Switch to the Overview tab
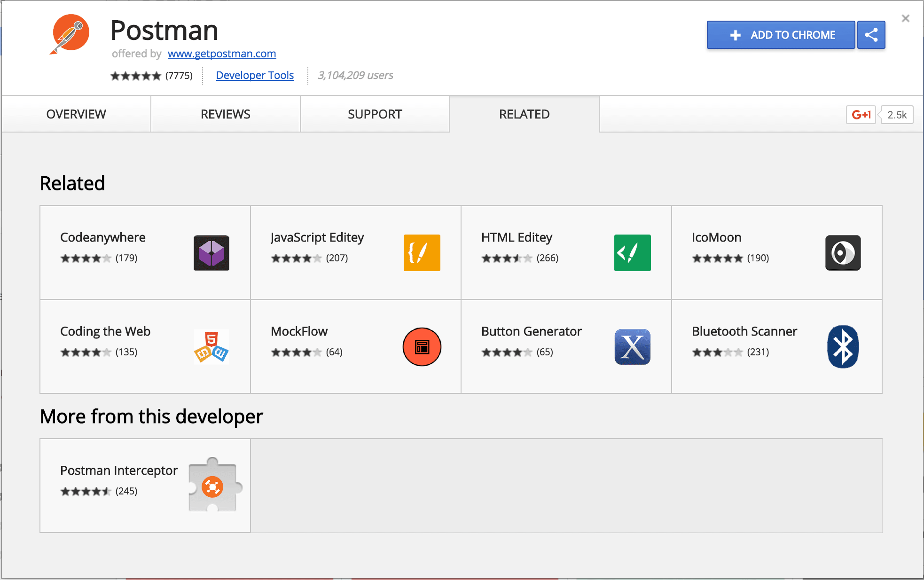 (x=76, y=114)
